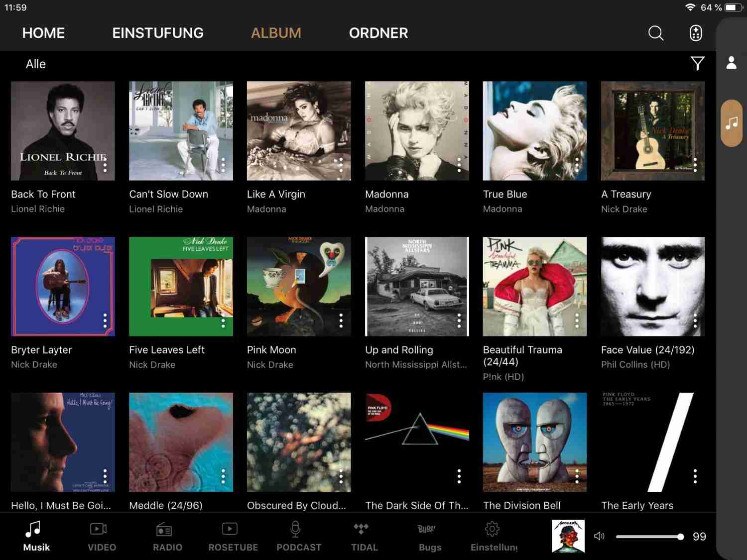Open options dots for Hello, I Must Be Going
Image resolution: width=747 pixels, height=560 pixels.
pos(105,476)
